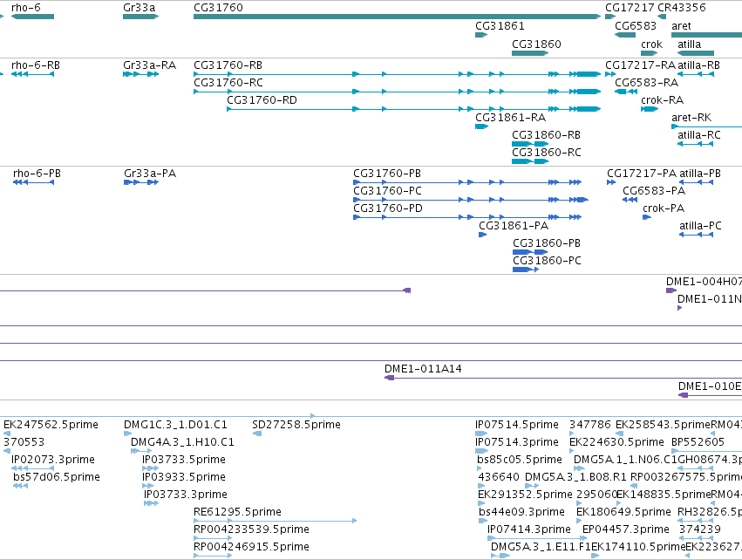Click the aret-RK transcript label
Image resolution: width=742 pixels, height=560 pixels.
tap(691, 118)
